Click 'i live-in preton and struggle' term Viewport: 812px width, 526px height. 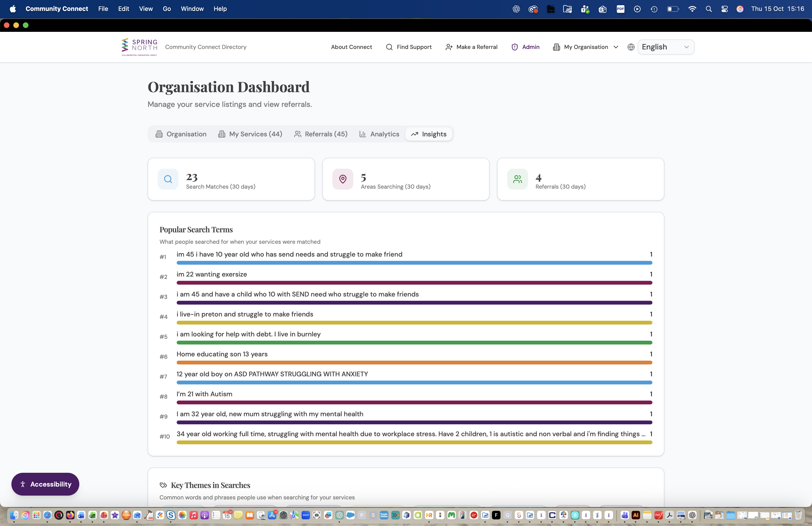click(245, 314)
